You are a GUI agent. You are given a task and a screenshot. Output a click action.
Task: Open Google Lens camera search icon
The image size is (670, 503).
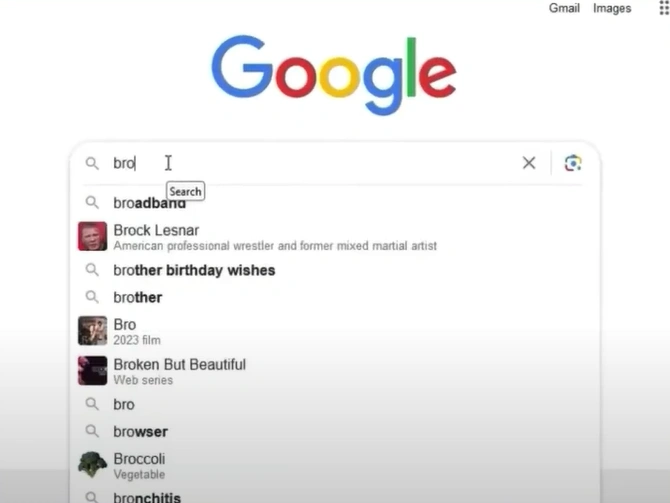pyautogui.click(x=573, y=163)
